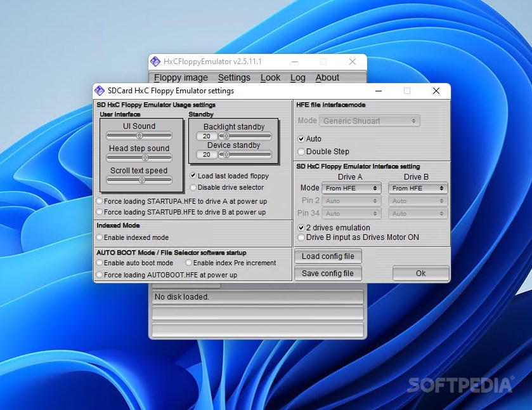The image size is (532, 410).
Task: Enable the Double Step option
Action: coord(301,152)
